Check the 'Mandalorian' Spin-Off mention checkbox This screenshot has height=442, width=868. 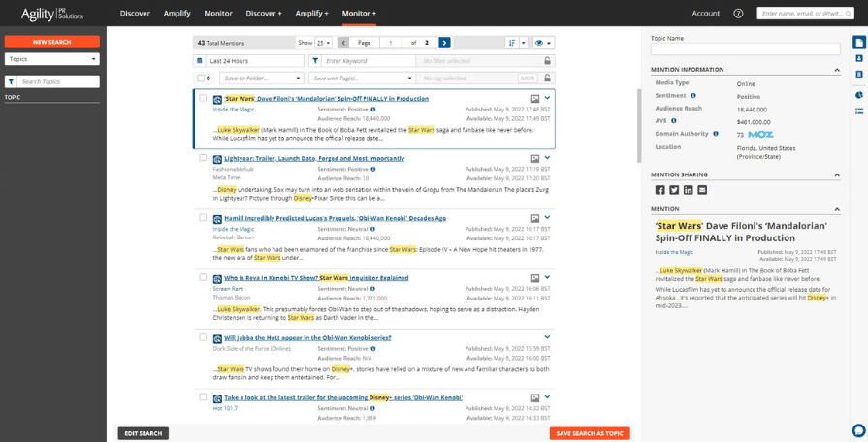tap(203, 98)
